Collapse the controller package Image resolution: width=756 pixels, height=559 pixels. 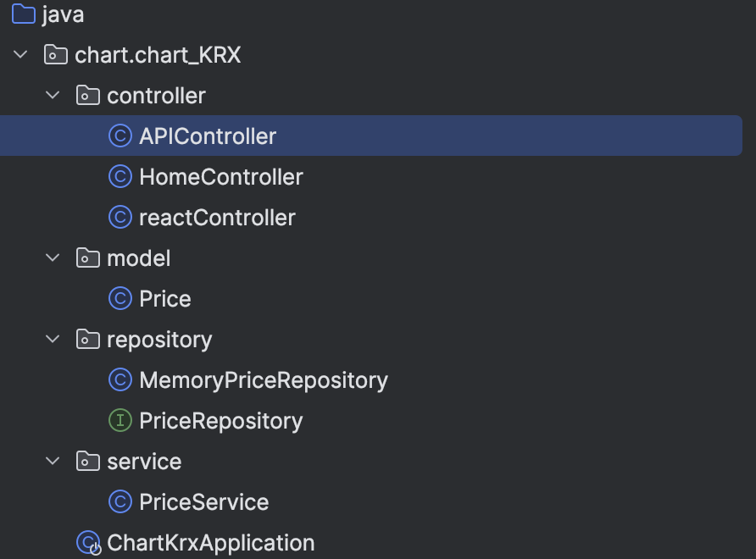(x=53, y=96)
